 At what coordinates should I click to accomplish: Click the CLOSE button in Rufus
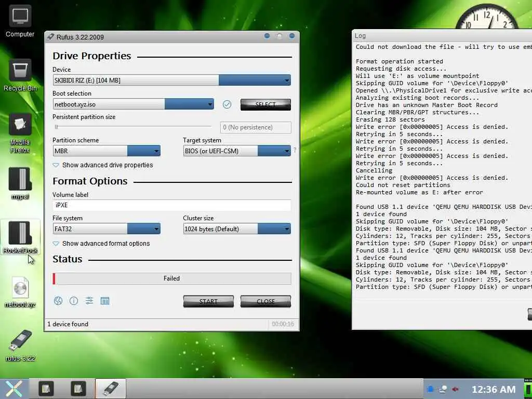[x=265, y=301]
